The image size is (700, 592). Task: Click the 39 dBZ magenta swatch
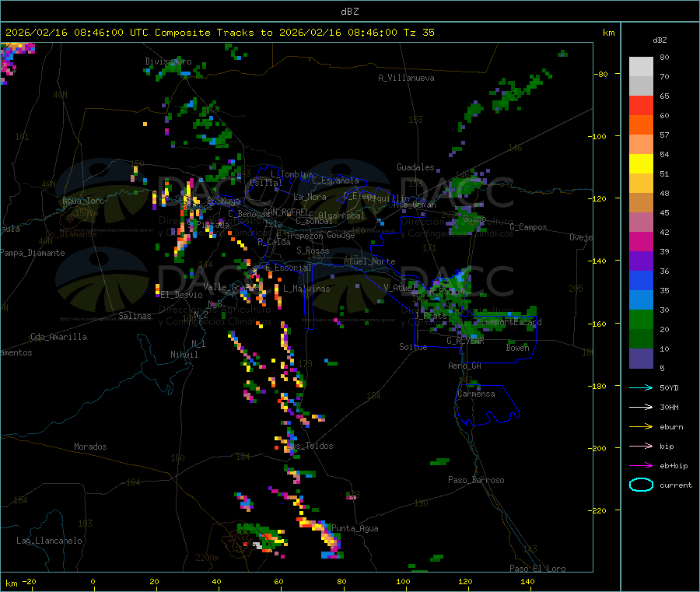click(x=641, y=241)
